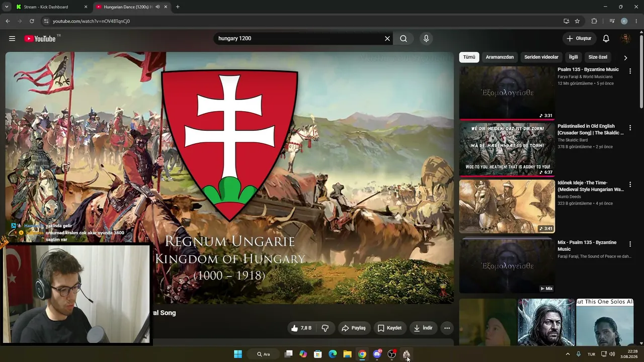This screenshot has height=362, width=644.
Task: Go to the YouTube home logo
Action: click(x=40, y=39)
